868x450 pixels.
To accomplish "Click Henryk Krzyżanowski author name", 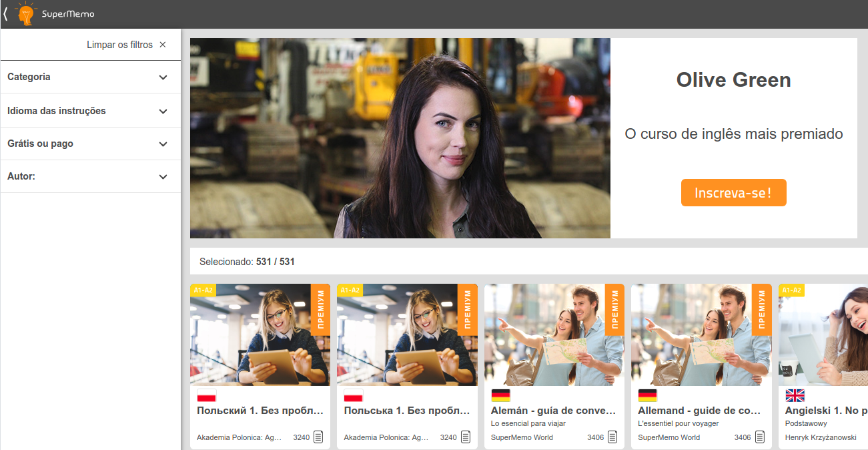I will [x=821, y=438].
